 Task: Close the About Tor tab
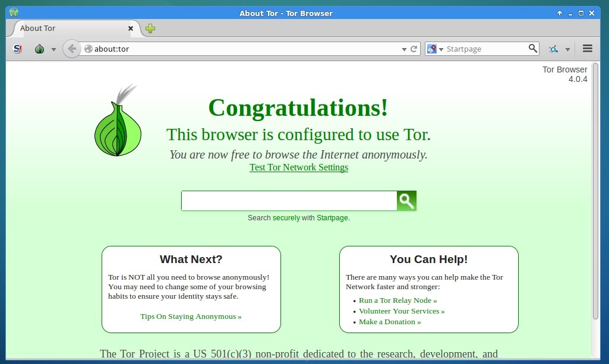131,29
